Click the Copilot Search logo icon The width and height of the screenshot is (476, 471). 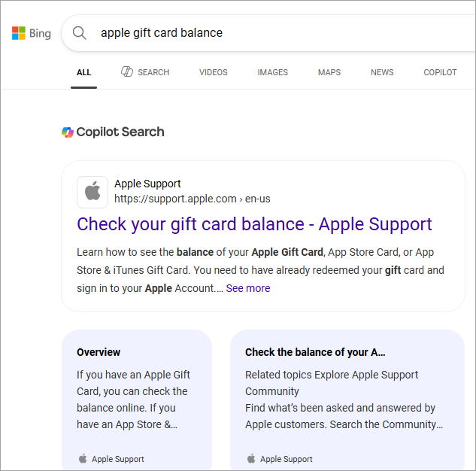(68, 132)
